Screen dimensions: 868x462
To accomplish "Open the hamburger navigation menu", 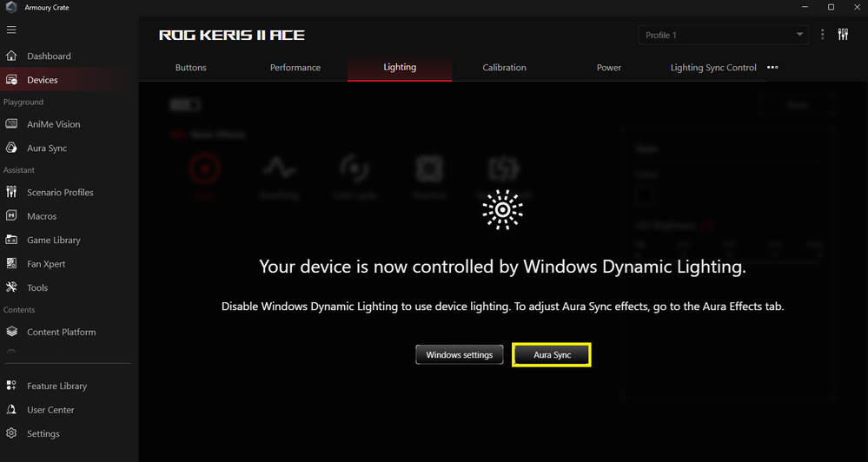I will click(11, 30).
